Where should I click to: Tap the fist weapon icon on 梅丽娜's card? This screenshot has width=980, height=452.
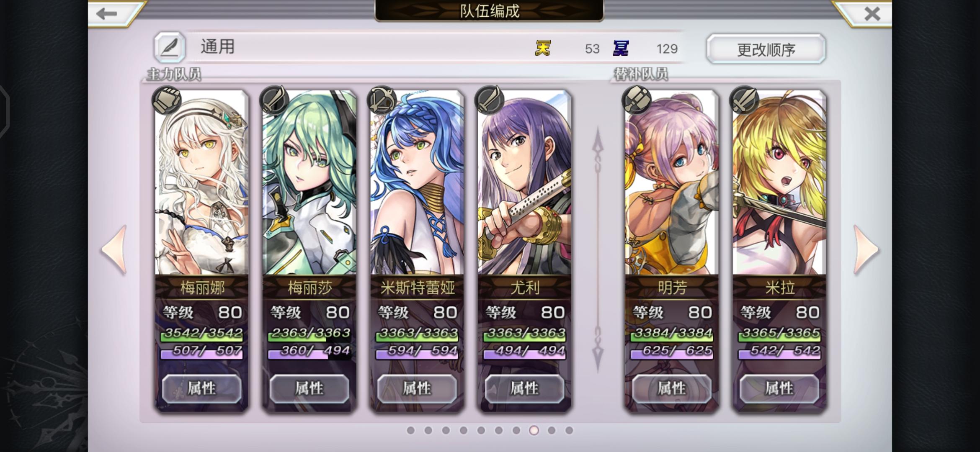(x=167, y=100)
